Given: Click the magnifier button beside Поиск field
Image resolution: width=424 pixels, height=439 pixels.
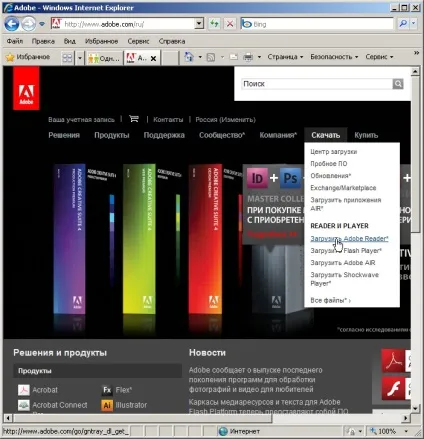Looking at the screenshot, I should (398, 84).
